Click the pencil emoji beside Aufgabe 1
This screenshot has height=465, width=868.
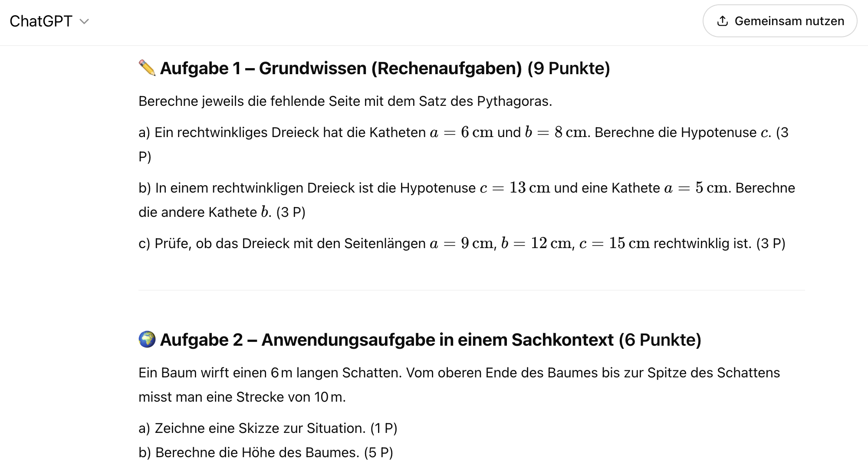tap(147, 68)
